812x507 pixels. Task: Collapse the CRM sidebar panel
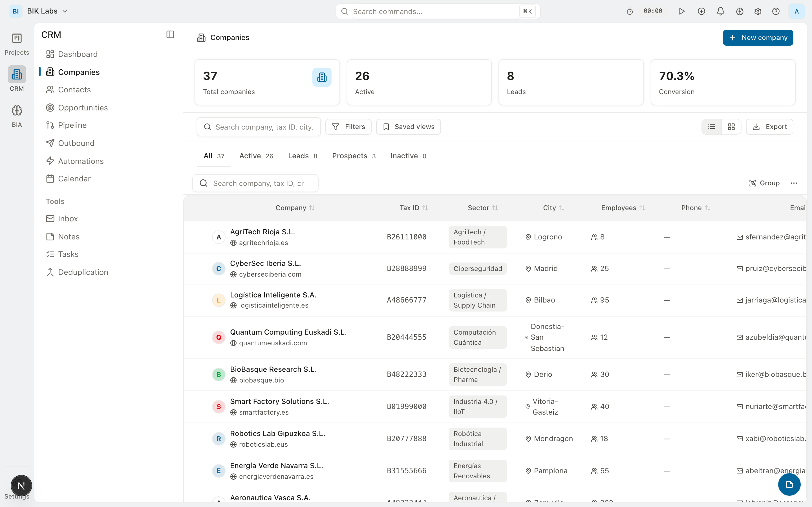pos(170,34)
